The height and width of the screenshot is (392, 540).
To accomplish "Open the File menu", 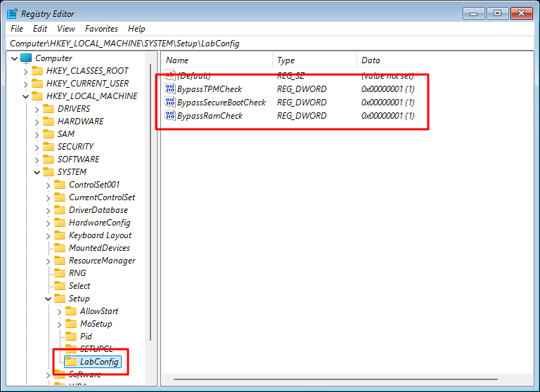I will pos(17,29).
